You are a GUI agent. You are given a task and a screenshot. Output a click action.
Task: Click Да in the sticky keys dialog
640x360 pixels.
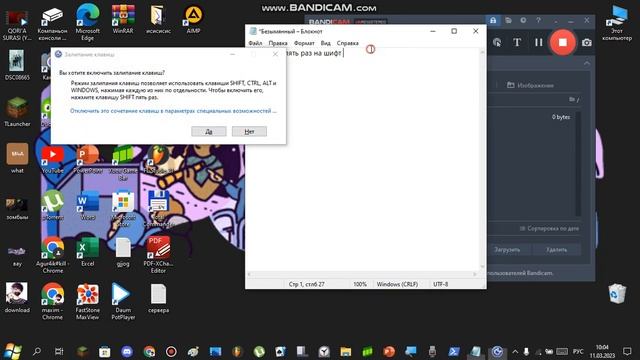209,131
